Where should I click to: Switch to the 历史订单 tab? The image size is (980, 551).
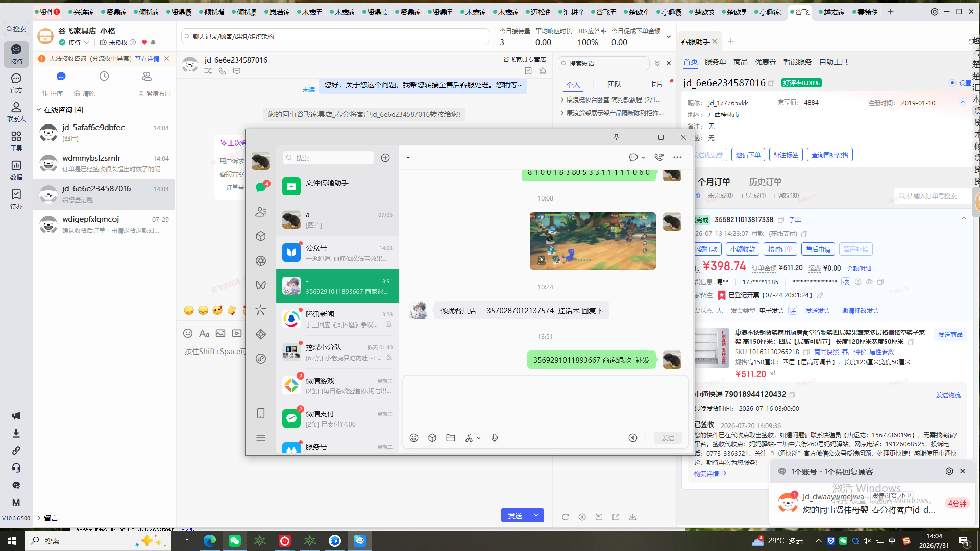pyautogui.click(x=765, y=182)
